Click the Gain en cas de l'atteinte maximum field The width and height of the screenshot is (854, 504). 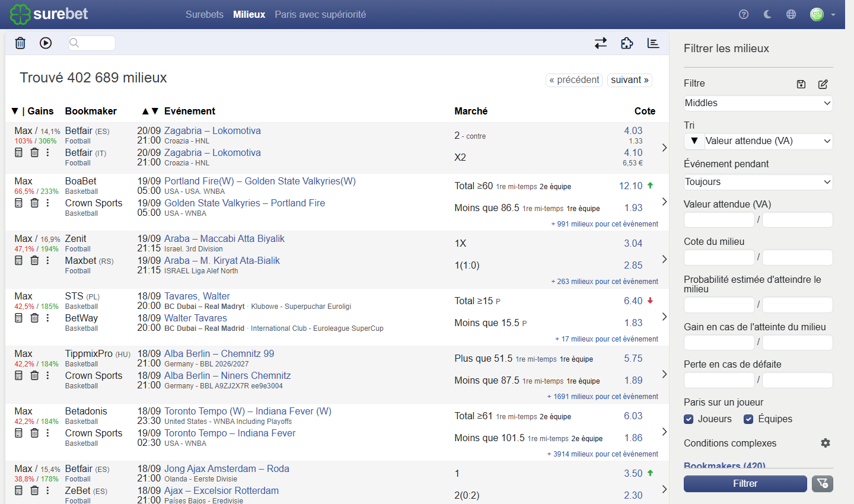coord(798,343)
